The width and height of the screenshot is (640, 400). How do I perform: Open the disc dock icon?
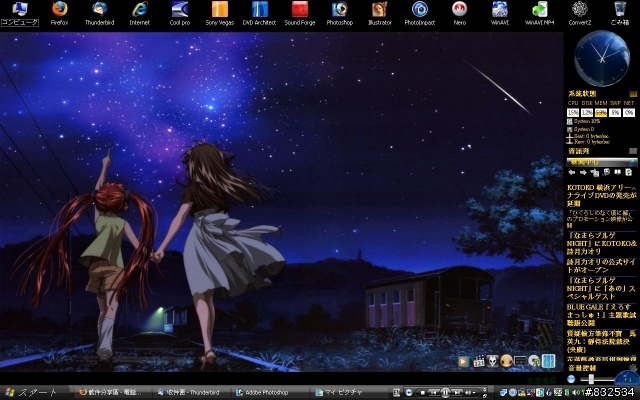(534, 361)
